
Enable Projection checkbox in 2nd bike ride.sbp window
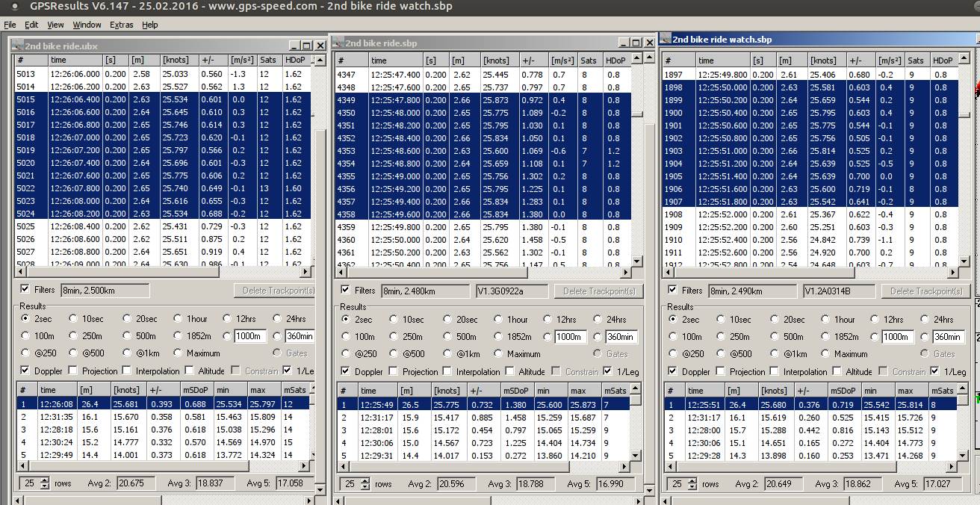394,371
